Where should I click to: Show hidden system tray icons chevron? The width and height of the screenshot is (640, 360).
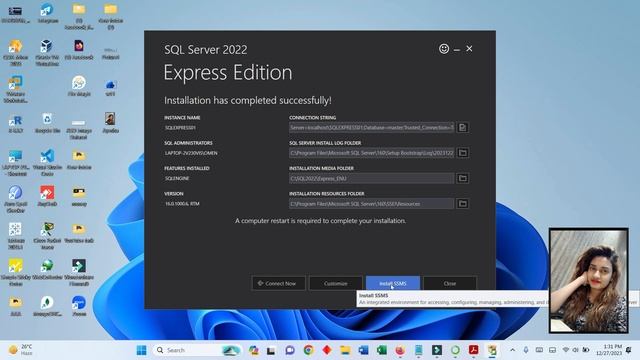(x=512, y=350)
